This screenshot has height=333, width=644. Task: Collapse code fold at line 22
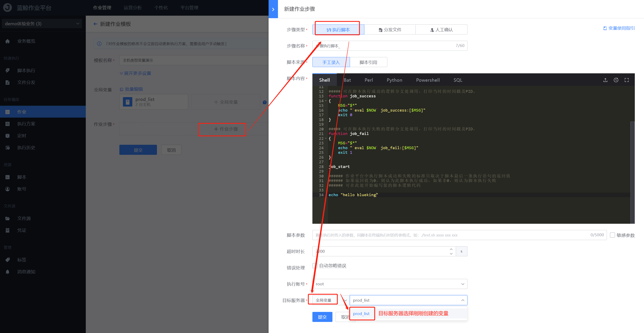326,138
